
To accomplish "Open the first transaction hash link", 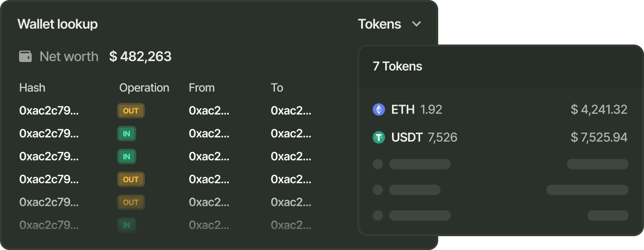I will (49, 111).
